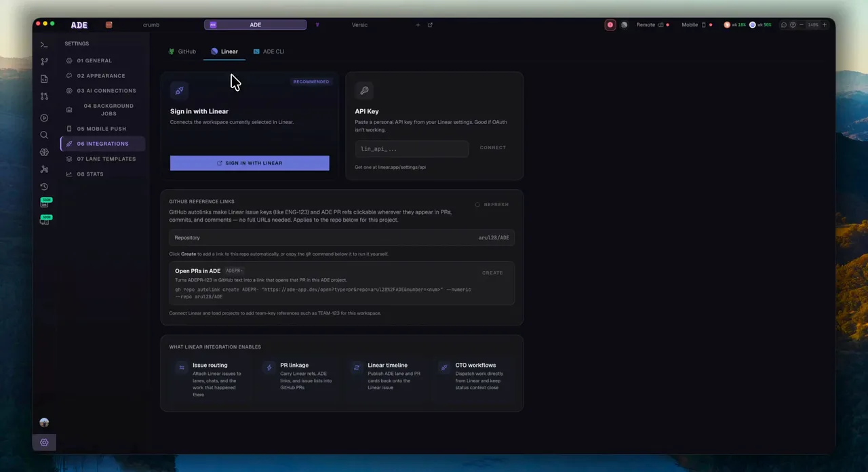Open the graph nodes icon in the sidebar
This screenshot has width=868, height=472.
(x=44, y=170)
